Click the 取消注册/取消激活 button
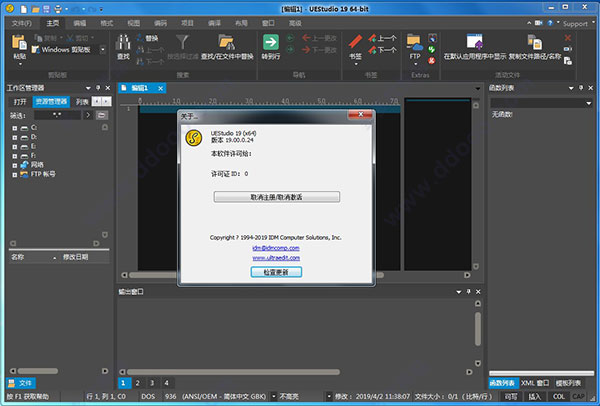The image size is (600, 406). [x=276, y=197]
